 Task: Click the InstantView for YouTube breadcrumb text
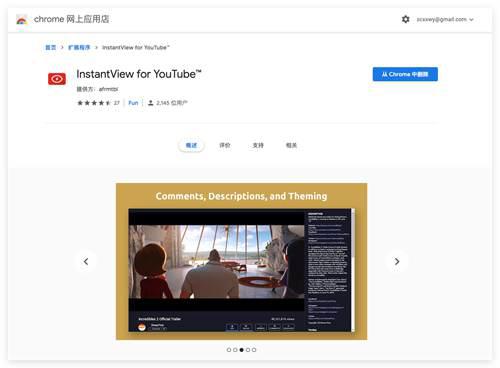136,47
